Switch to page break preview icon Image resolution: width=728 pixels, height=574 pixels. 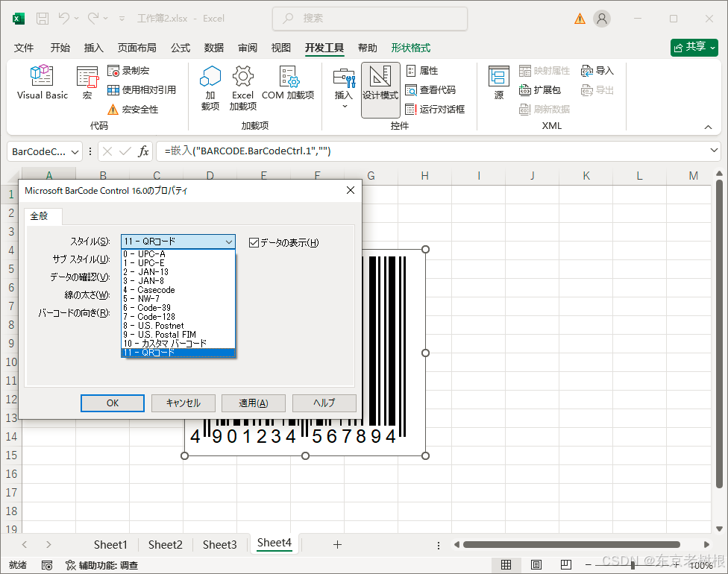(x=566, y=565)
